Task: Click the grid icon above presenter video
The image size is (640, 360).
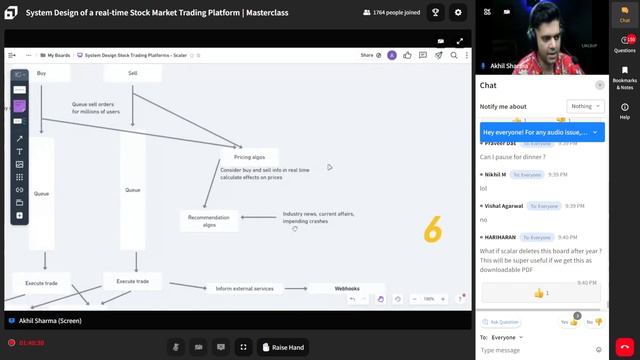Action: [487, 12]
